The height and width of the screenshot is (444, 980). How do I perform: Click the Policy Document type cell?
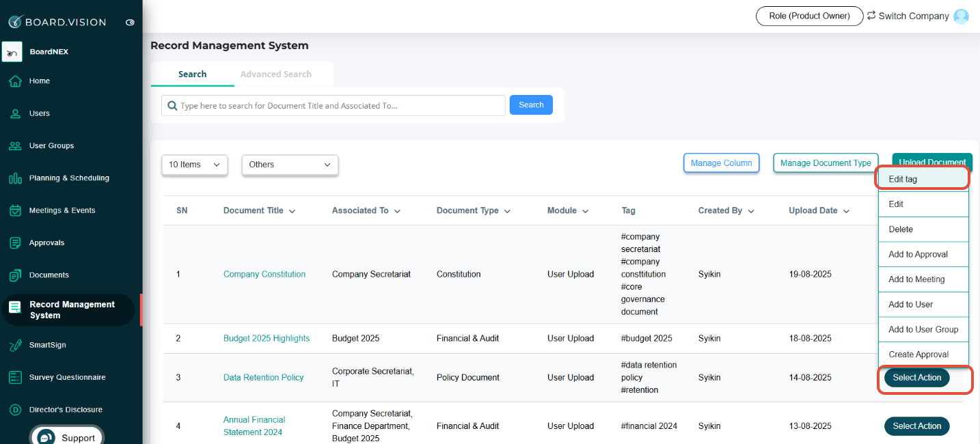(x=468, y=378)
